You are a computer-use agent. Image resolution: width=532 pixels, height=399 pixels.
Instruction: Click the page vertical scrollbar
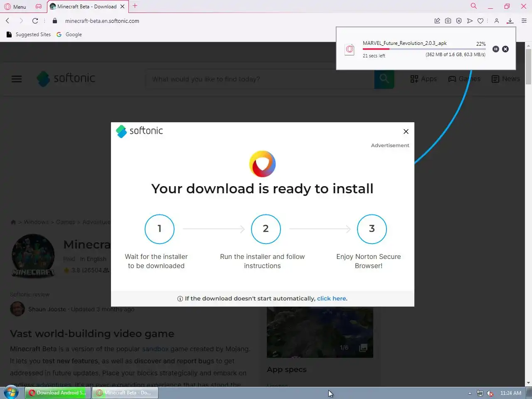click(528, 66)
